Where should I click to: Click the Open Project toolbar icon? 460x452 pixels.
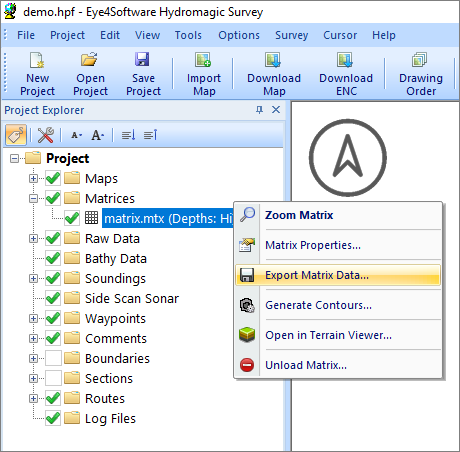pyautogui.click(x=89, y=60)
